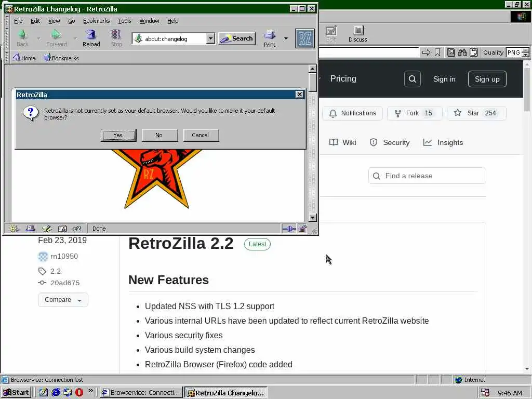Click Discuss icon in background browser toolbar
532x399 pixels.
357,34
